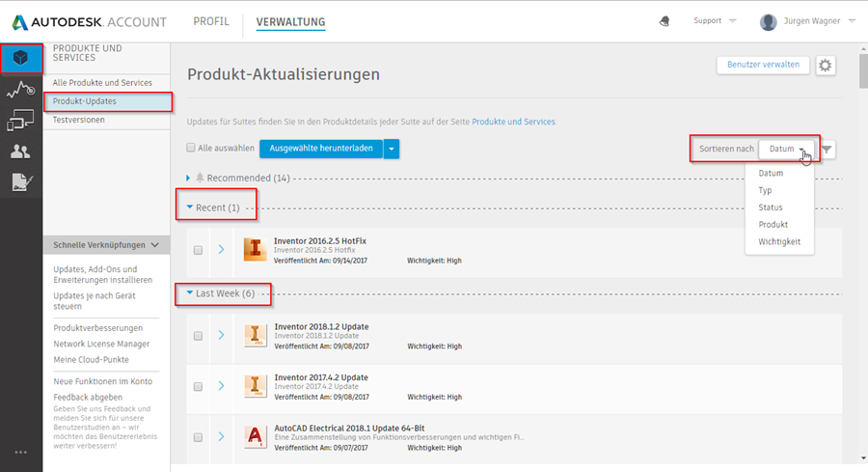Click the page vertical scrollbar thumb
The image size is (868, 472).
coord(863,70)
